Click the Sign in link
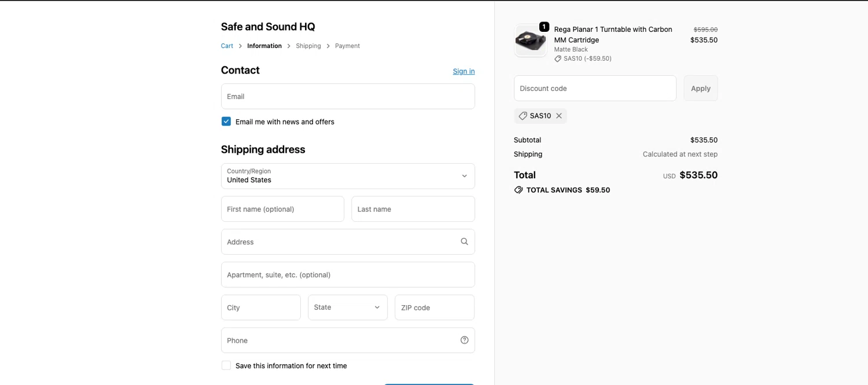868x385 pixels. 464,71
